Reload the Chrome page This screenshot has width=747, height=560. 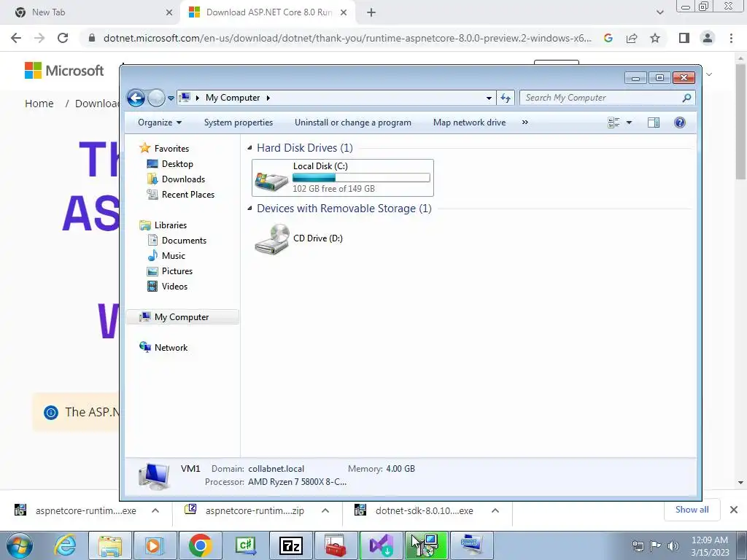63,38
